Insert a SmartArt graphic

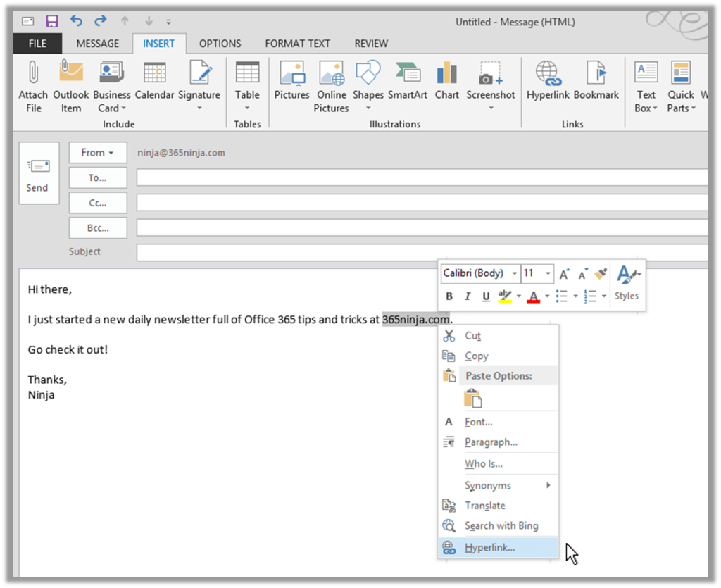[408, 80]
